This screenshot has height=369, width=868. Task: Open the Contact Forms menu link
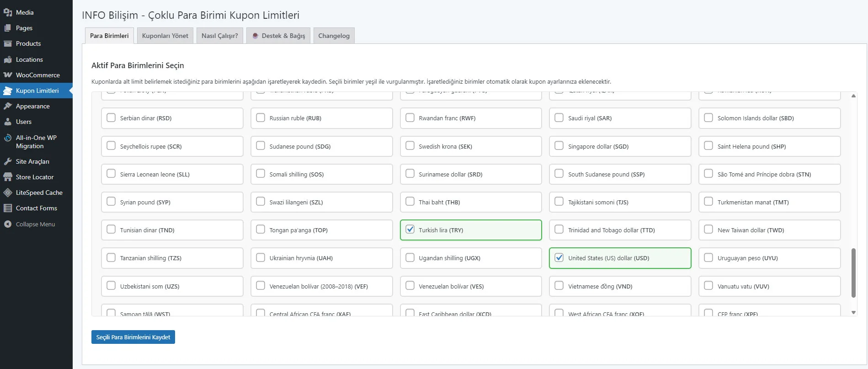coord(37,208)
